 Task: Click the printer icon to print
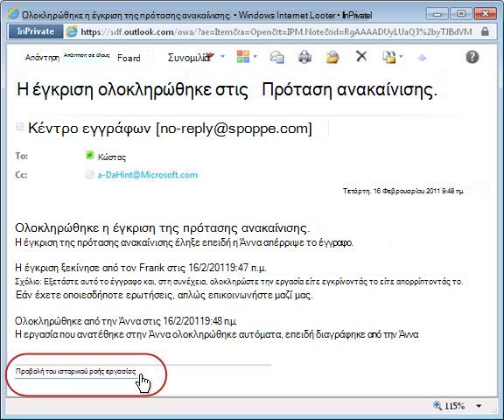click(304, 57)
